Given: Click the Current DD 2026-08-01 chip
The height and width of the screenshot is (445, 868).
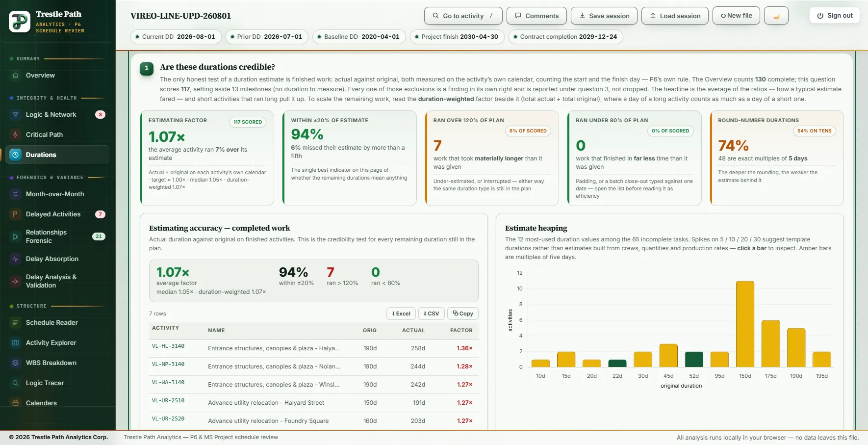Looking at the screenshot, I should point(176,37).
